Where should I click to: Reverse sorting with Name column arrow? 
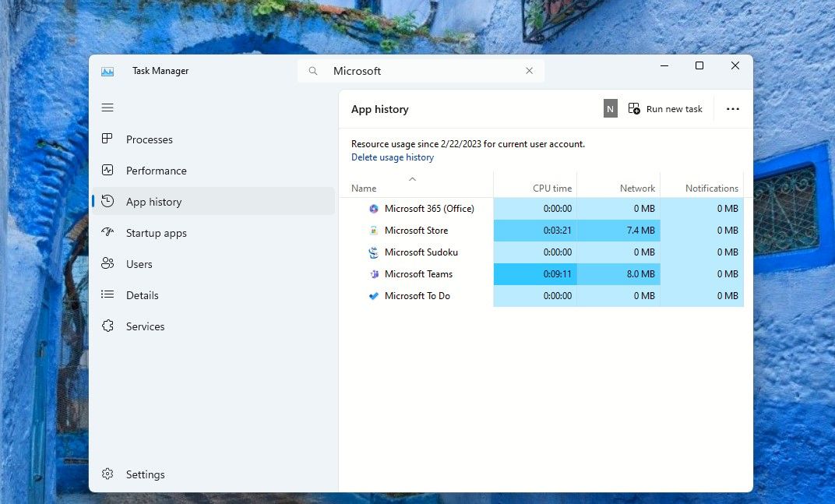tap(412, 179)
